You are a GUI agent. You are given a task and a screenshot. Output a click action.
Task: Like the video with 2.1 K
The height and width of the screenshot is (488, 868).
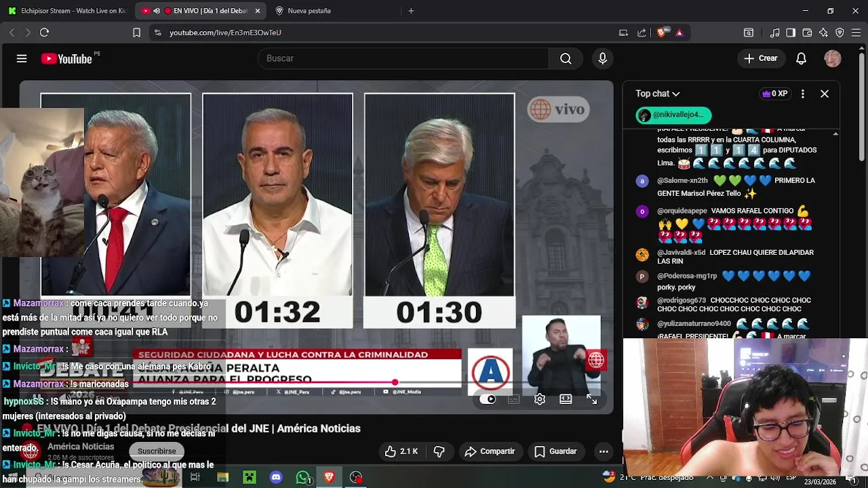click(x=401, y=451)
